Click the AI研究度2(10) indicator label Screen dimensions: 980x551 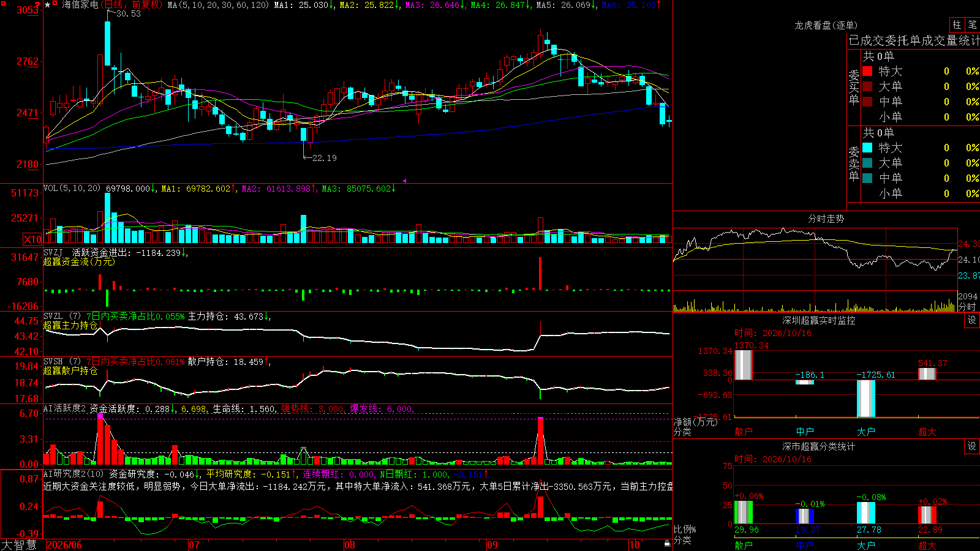73,474
